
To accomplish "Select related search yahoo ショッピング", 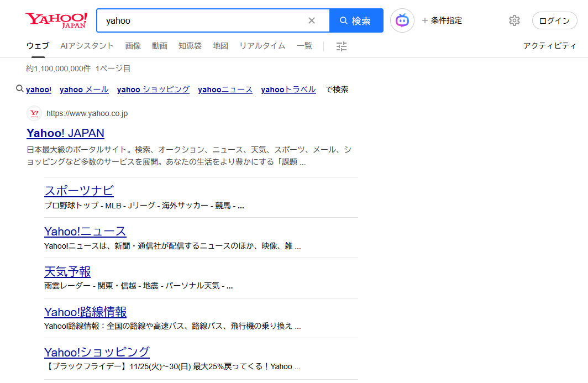I will (153, 90).
